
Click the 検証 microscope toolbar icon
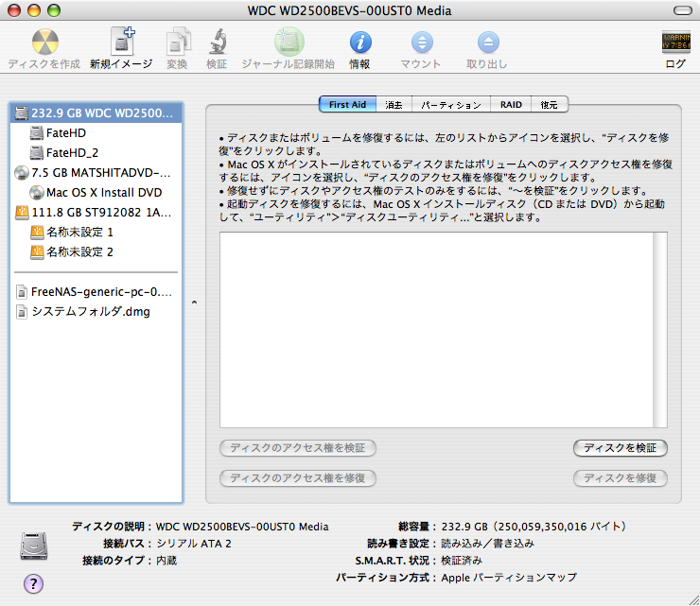pyautogui.click(x=218, y=42)
